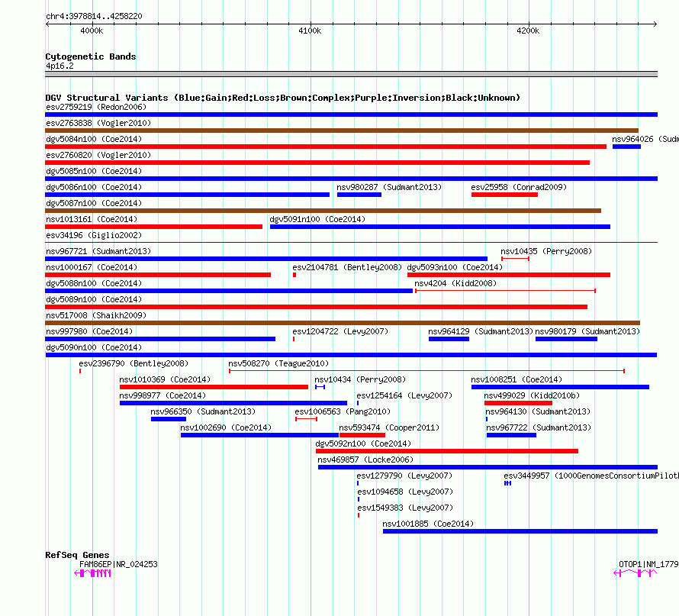The image size is (679, 616).
Task: Click nsv1013161 (Coe2014) label
Action: (x=92, y=219)
